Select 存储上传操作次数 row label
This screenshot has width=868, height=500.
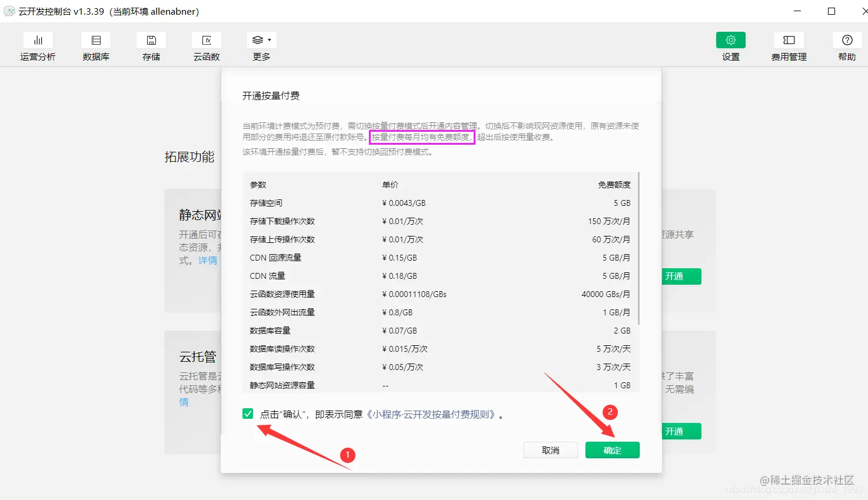point(282,239)
